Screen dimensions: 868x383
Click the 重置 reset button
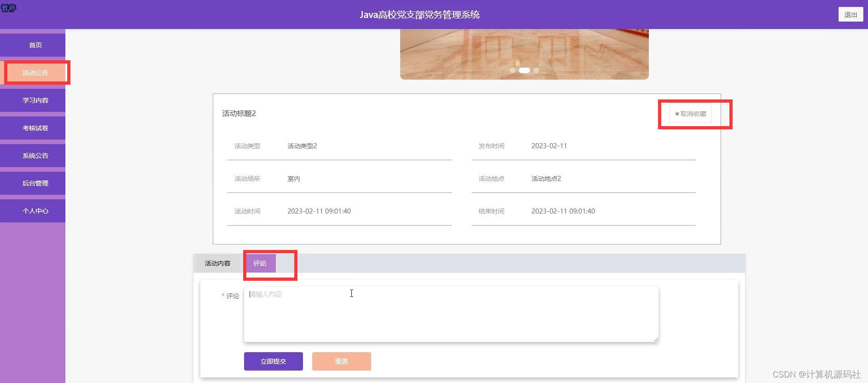point(342,361)
